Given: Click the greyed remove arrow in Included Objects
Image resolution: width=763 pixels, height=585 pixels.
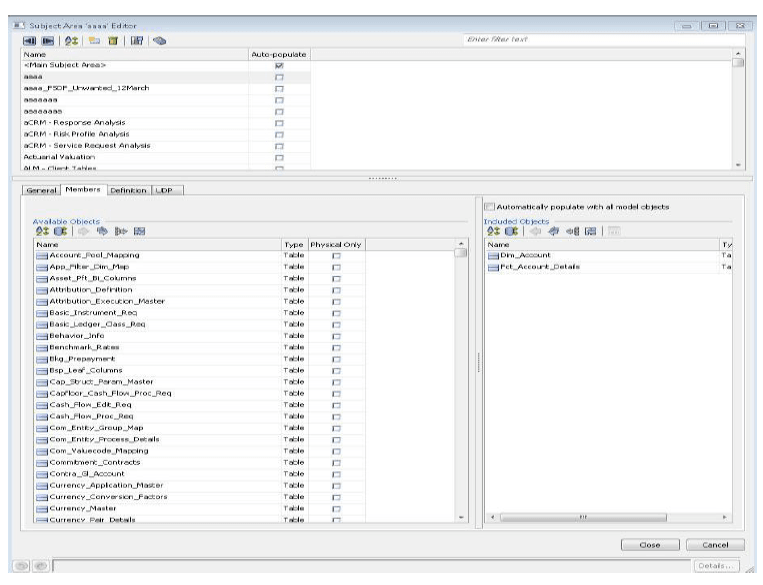Looking at the screenshot, I should tap(535, 231).
